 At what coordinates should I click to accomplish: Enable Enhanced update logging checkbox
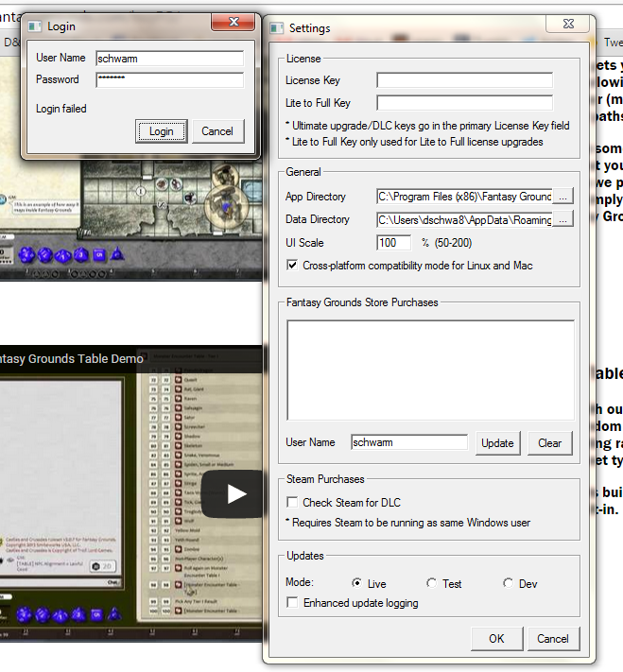pyautogui.click(x=292, y=602)
